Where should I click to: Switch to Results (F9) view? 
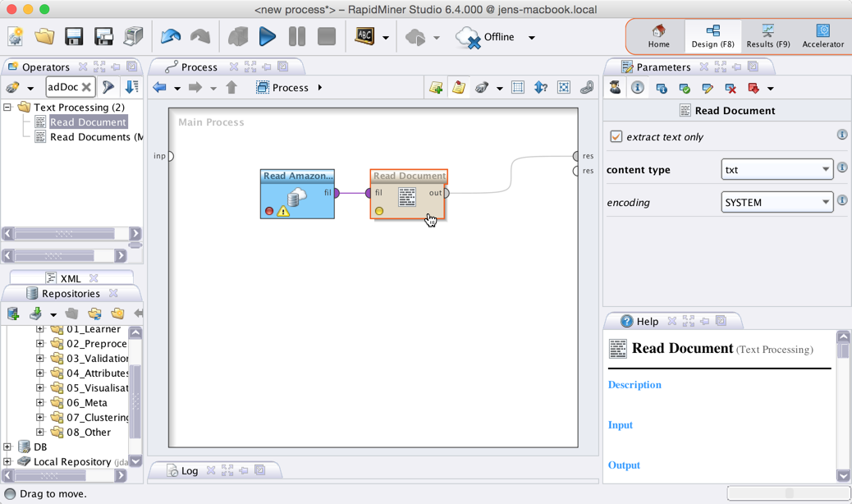point(767,36)
